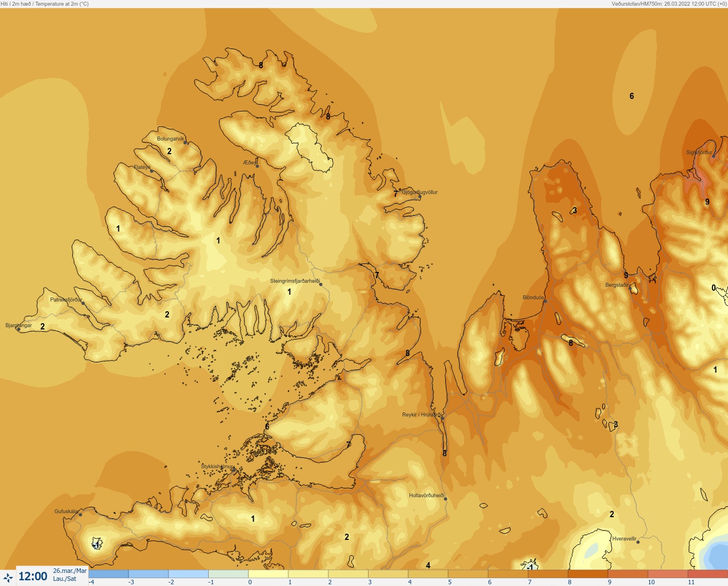Viewport: 728px width, 586px height.
Task: Click the Holtavörðuheiði station dot marker
Action: (x=445, y=499)
